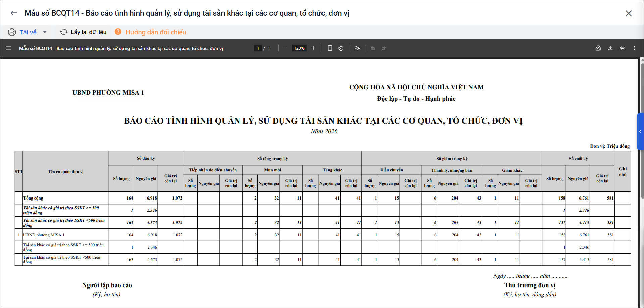Click the Tăng khác column header
Image resolution: width=644 pixels, height=308 pixels.
[x=332, y=170]
